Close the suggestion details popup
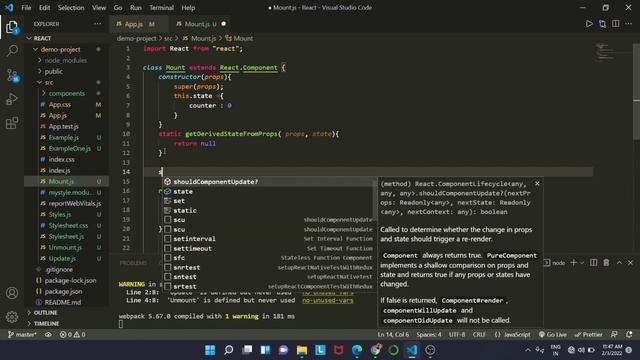 coord(537,184)
